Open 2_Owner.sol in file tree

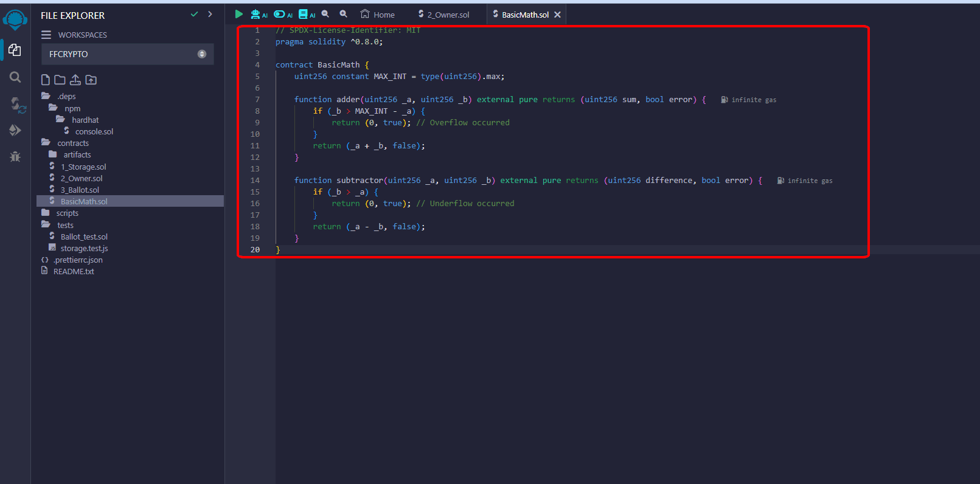[76, 178]
